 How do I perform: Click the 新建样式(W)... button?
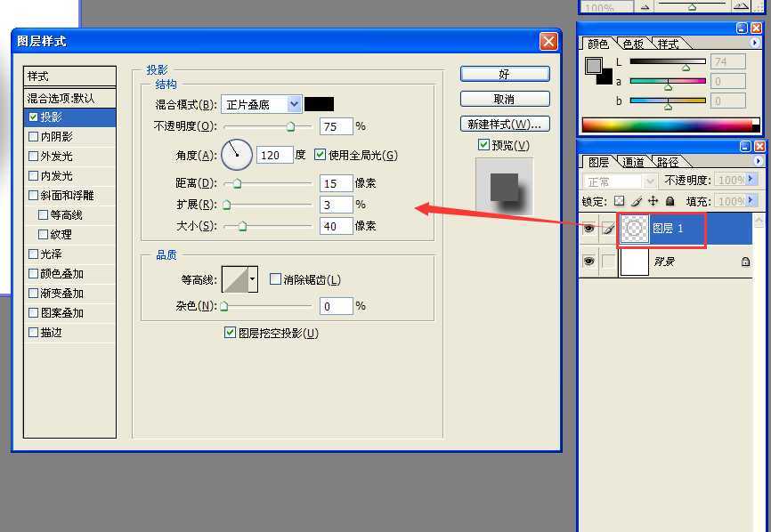tap(505, 124)
